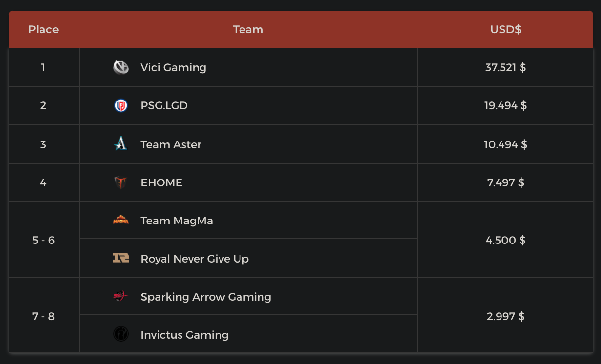Click the Place column header
The image size is (601, 364).
(43, 29)
